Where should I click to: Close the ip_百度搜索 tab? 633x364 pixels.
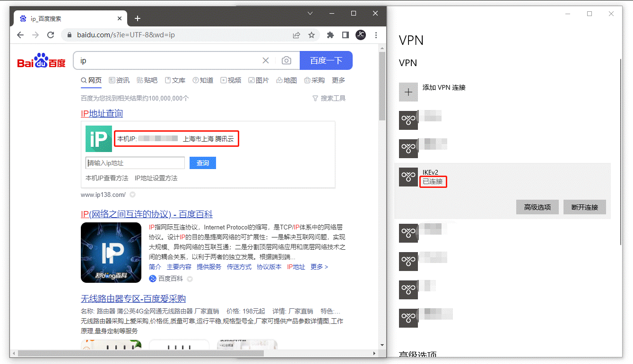click(x=120, y=18)
